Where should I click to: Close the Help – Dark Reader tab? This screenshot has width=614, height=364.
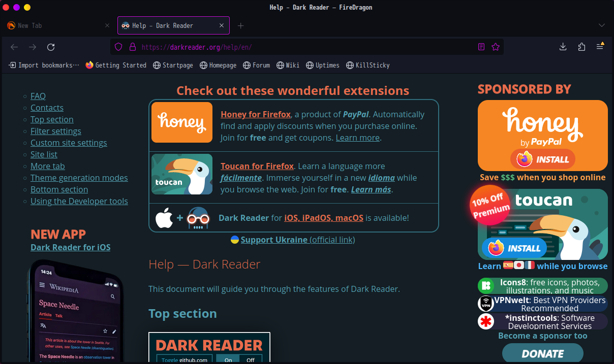[222, 25]
